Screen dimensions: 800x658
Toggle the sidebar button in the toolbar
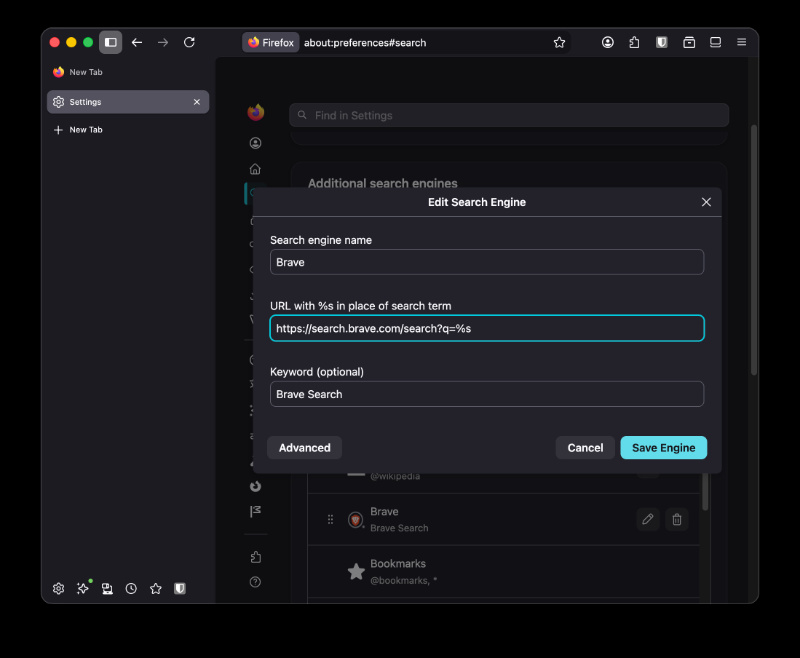111,42
